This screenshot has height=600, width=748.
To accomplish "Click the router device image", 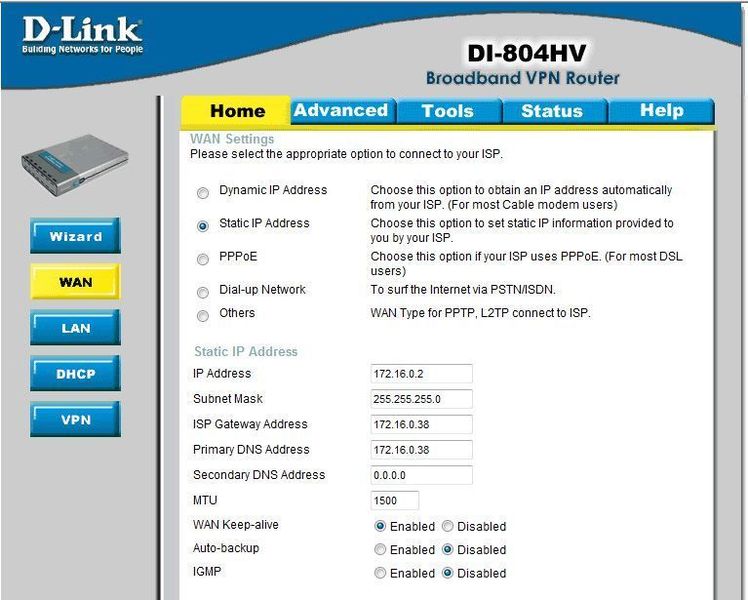I will click(75, 166).
